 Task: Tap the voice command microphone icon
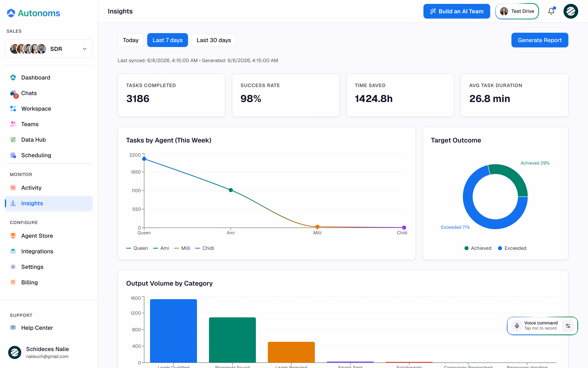tap(517, 326)
